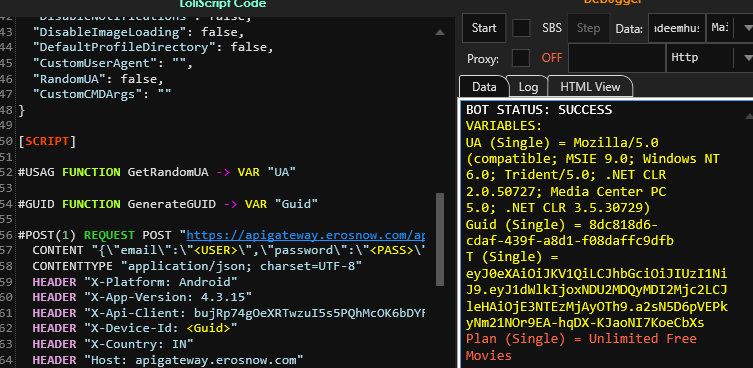Click the CONTENT email password line
Viewport: 753px width, 368px height.
tap(229, 251)
